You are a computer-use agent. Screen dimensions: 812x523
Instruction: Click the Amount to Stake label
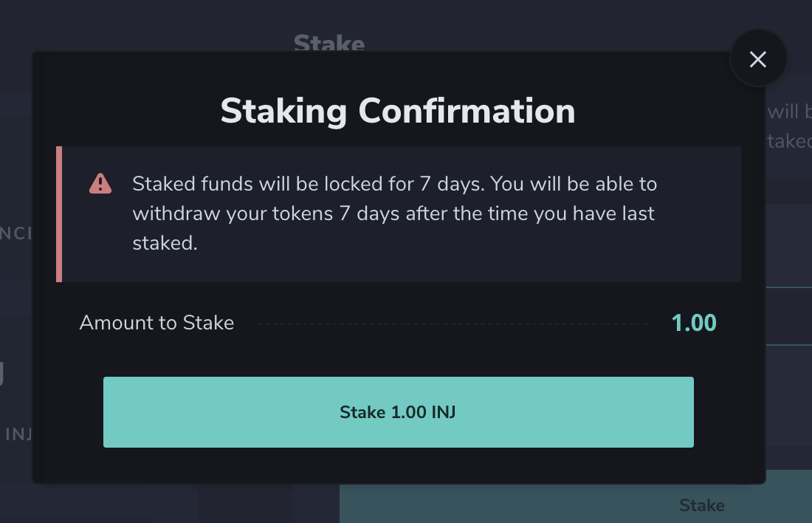point(156,323)
